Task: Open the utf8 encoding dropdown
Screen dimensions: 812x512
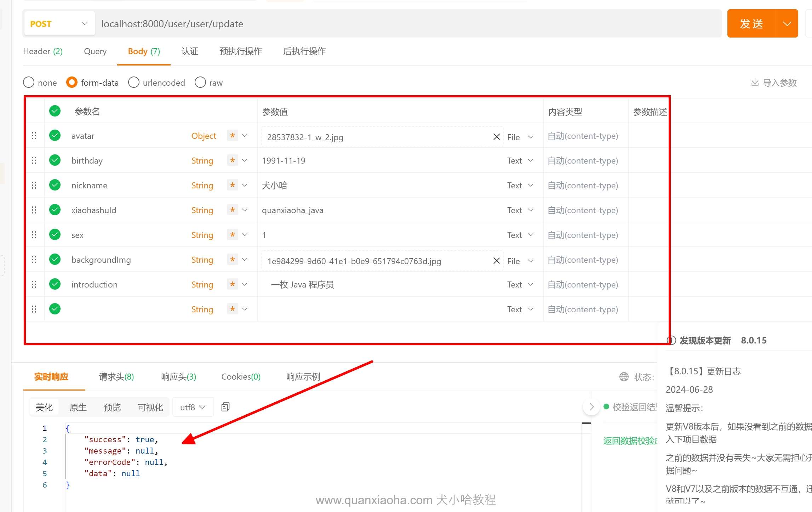Action: click(x=193, y=407)
